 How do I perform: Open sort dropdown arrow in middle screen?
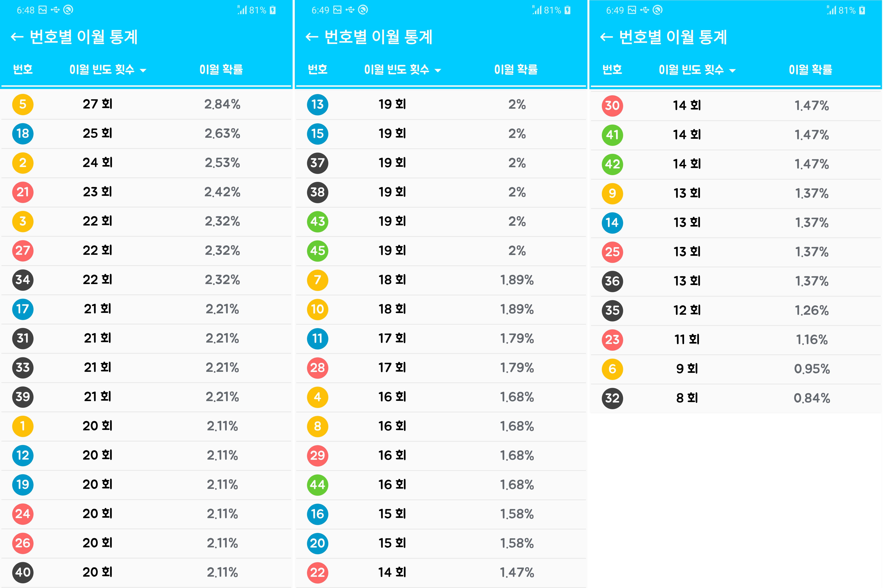coord(438,70)
